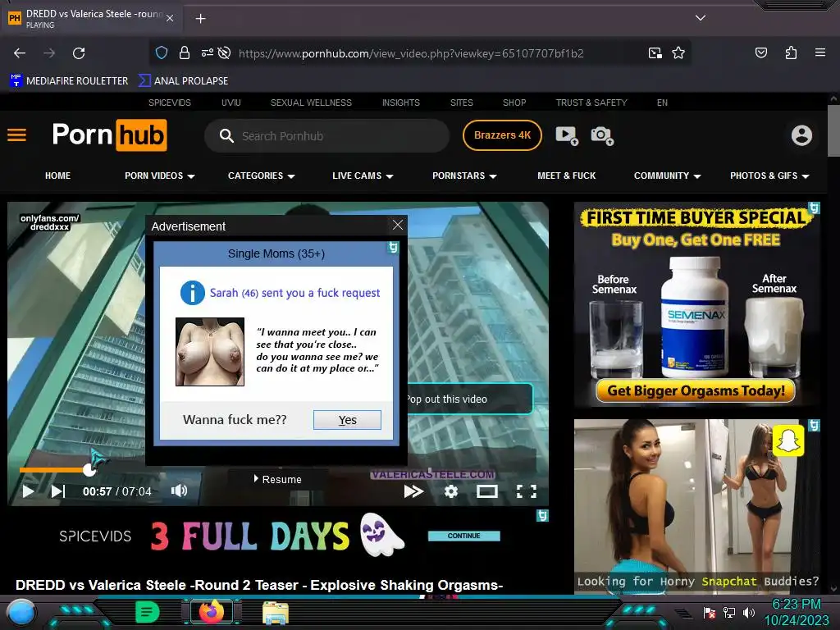
Task: Open the browser extensions menu
Action: coord(791,52)
